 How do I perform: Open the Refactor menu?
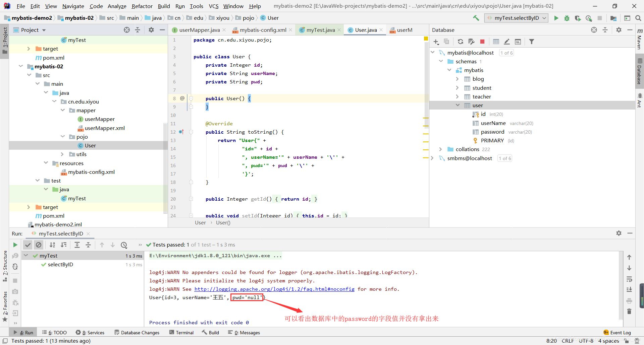click(x=142, y=6)
